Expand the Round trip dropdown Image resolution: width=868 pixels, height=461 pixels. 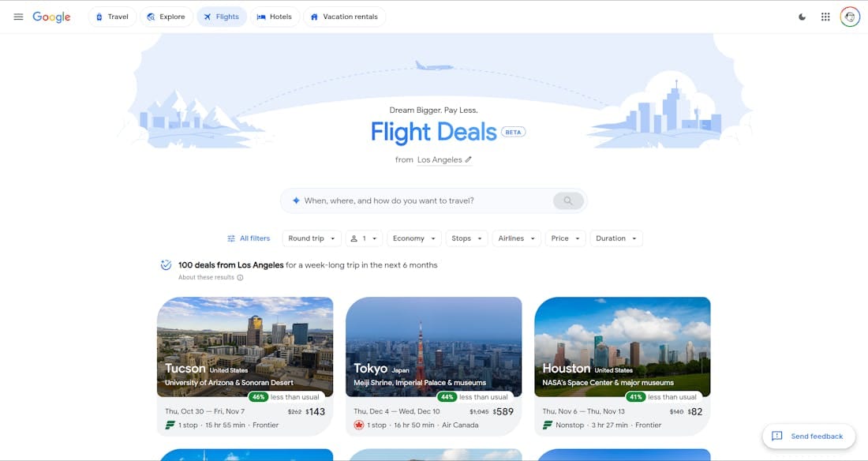point(312,238)
